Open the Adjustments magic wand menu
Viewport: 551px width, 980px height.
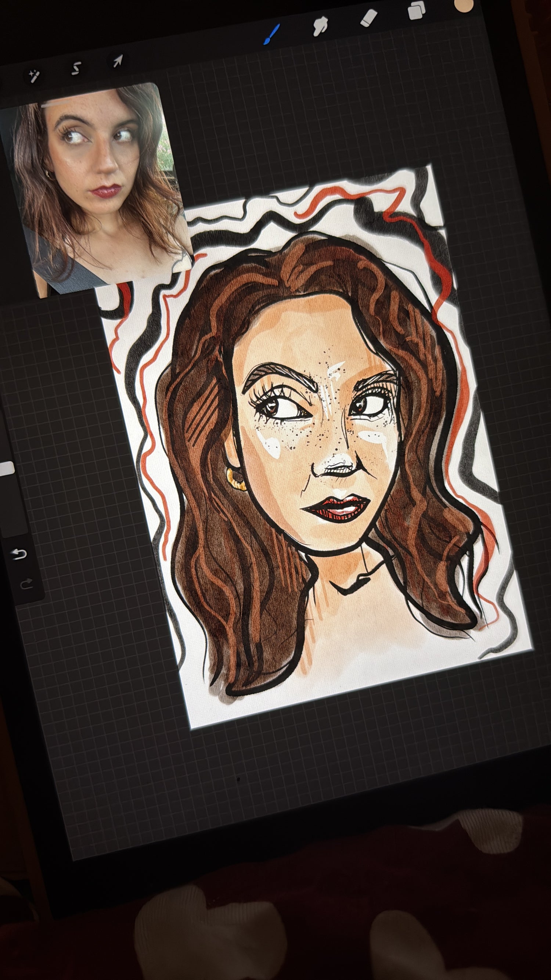[x=33, y=76]
